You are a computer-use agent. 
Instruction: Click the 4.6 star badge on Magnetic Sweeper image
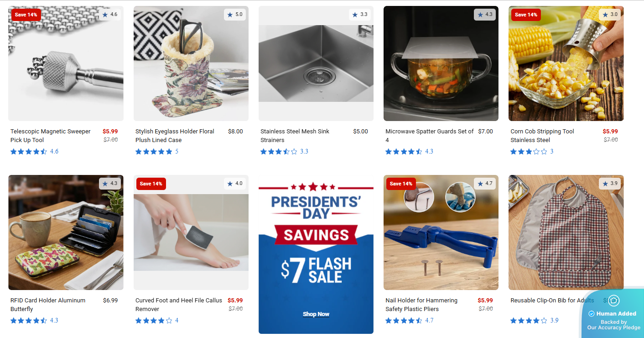109,15
